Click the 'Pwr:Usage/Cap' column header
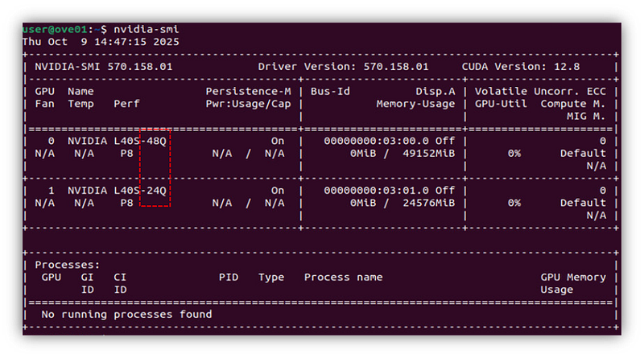The width and height of the screenshot is (644, 358). [248, 104]
